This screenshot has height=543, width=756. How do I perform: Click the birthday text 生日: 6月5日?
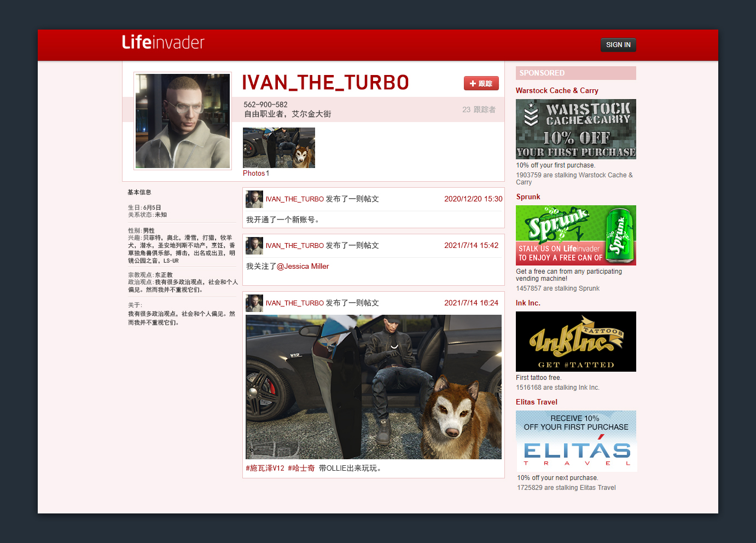144,208
